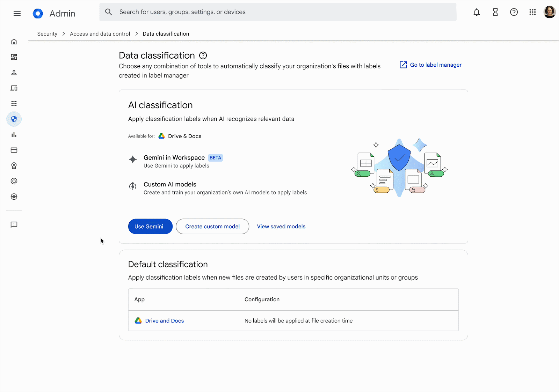Click the Admin title text
Viewport: 559px width, 392px height.
click(62, 14)
